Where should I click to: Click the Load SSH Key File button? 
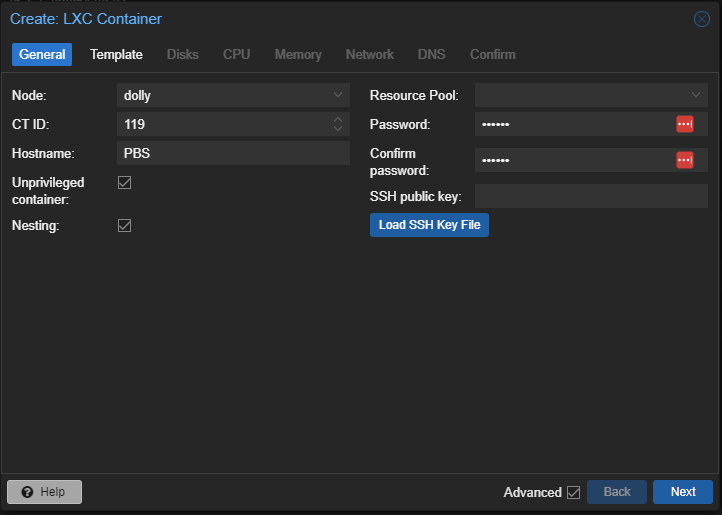[x=429, y=225]
